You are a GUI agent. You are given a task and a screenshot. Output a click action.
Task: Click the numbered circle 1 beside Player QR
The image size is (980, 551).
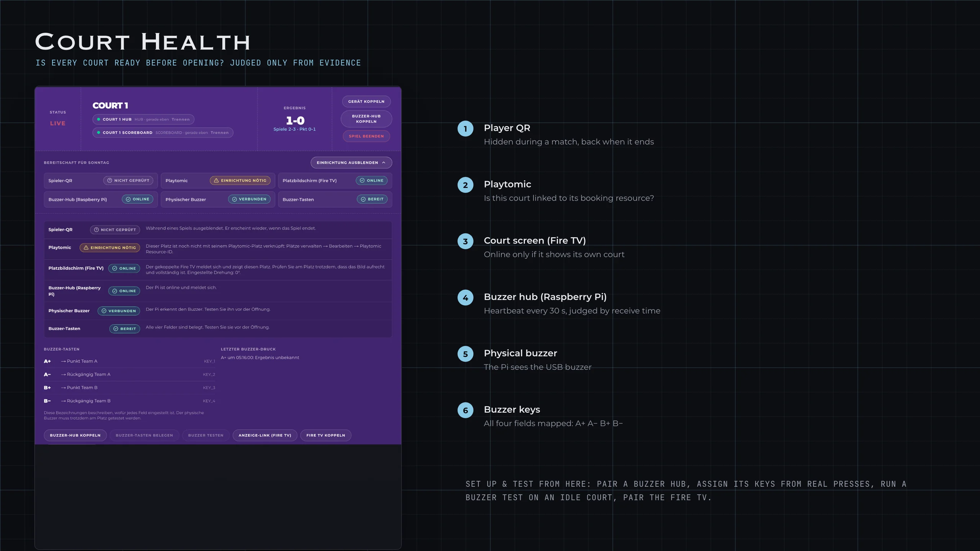[465, 129]
